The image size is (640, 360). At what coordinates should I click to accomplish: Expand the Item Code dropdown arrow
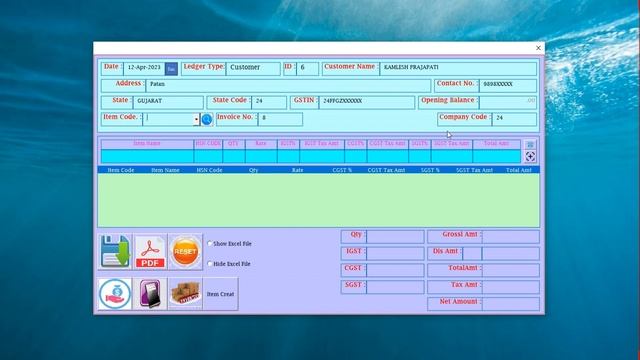click(196, 120)
